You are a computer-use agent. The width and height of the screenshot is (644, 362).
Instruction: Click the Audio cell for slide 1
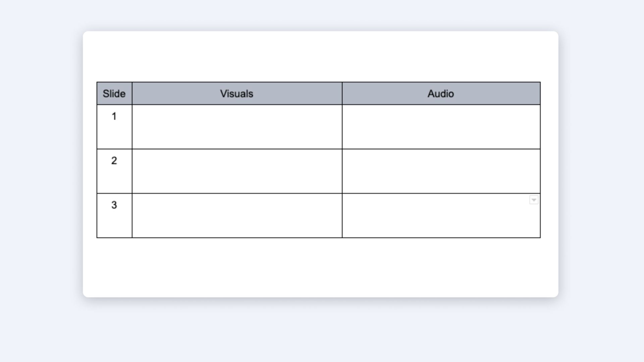coord(441,127)
